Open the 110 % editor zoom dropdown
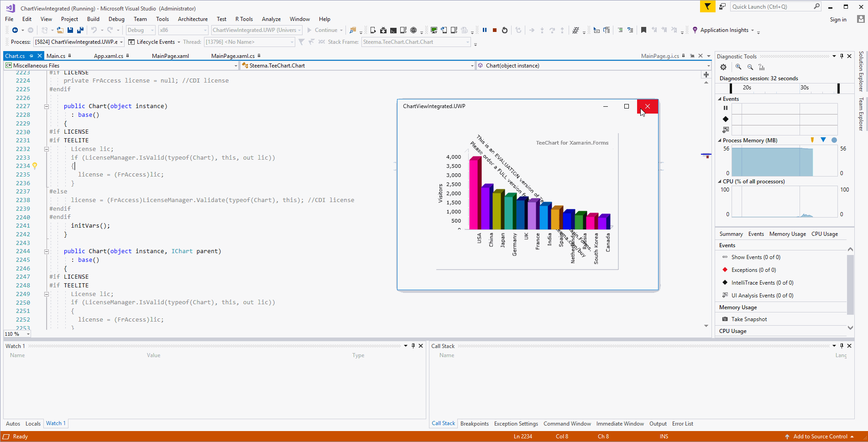 click(17, 334)
